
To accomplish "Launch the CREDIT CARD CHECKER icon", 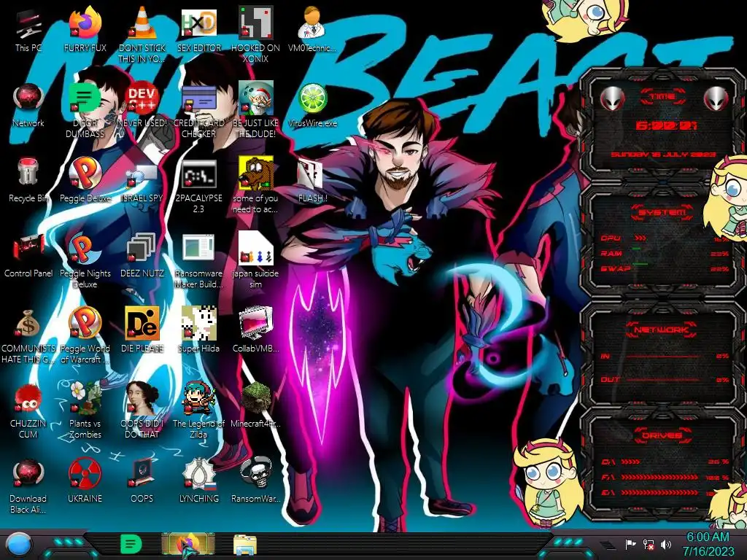I will click(x=198, y=98).
